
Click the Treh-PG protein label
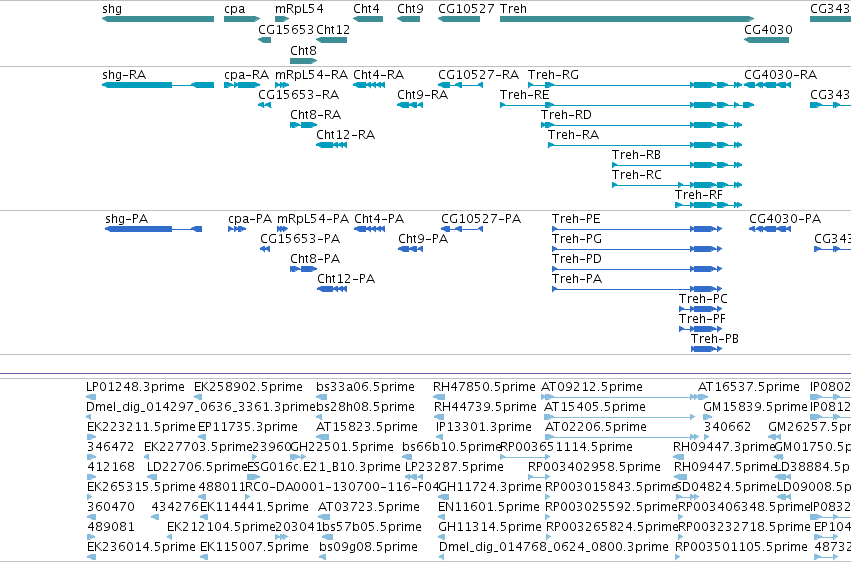[x=576, y=239]
